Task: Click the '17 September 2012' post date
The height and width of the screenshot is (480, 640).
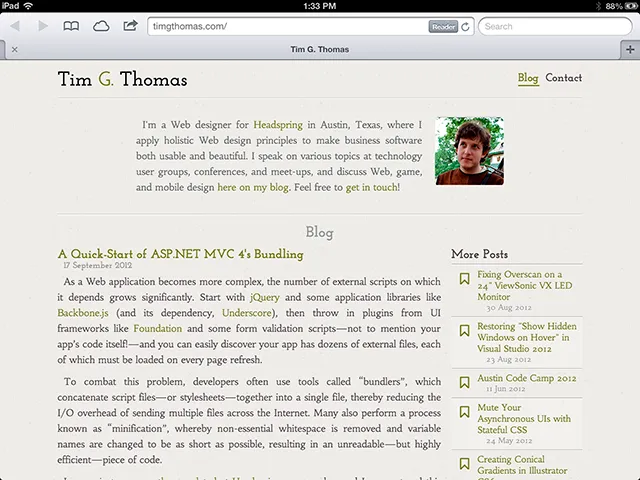Action: [98, 265]
